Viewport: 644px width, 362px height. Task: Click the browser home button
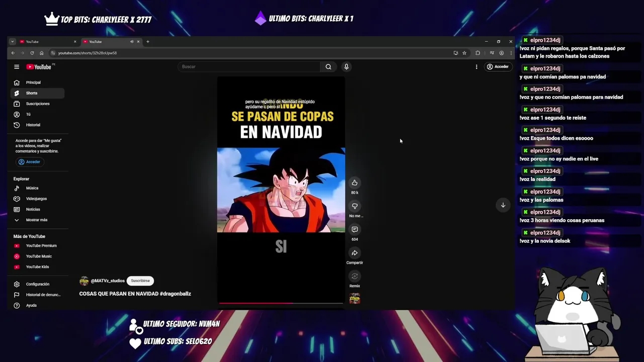[x=41, y=53]
